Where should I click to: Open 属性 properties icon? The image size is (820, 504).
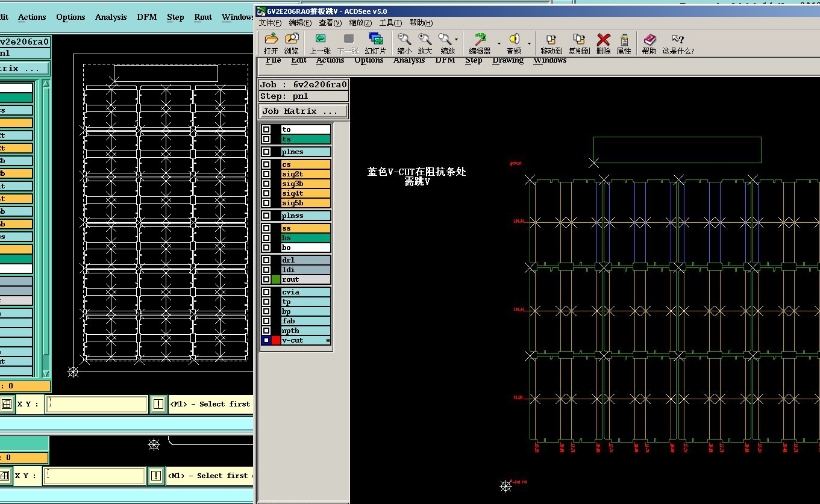[624, 40]
